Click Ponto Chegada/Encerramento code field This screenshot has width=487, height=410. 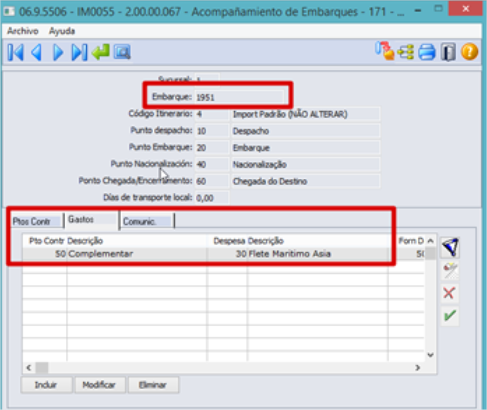coord(212,181)
